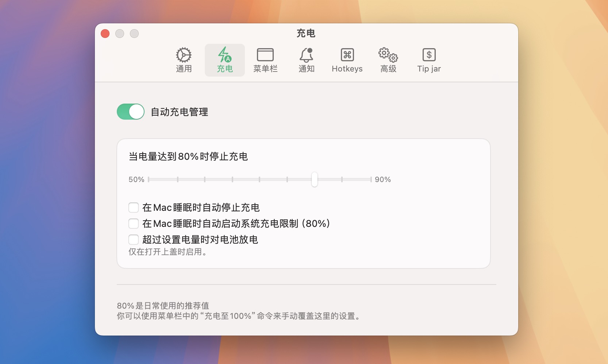Image resolution: width=608 pixels, height=364 pixels.
Task: Select the 充电 charging tab icon
Action: 224,60
